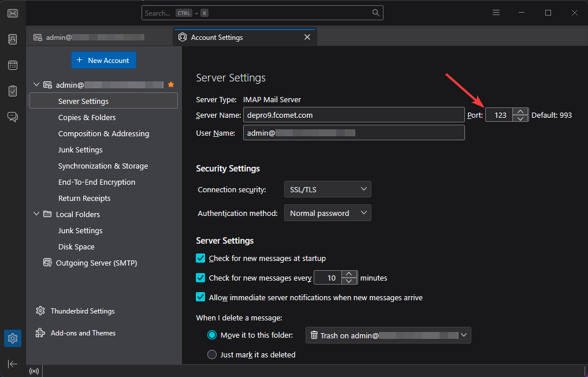Select Just mark it as deleted
Screen dimensions: 588x377
click(x=212, y=354)
